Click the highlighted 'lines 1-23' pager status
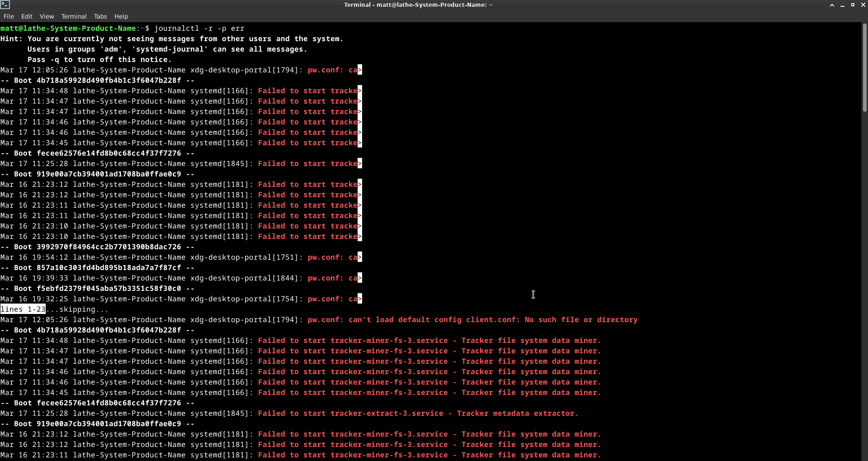The height and width of the screenshot is (461, 868). tap(23, 309)
